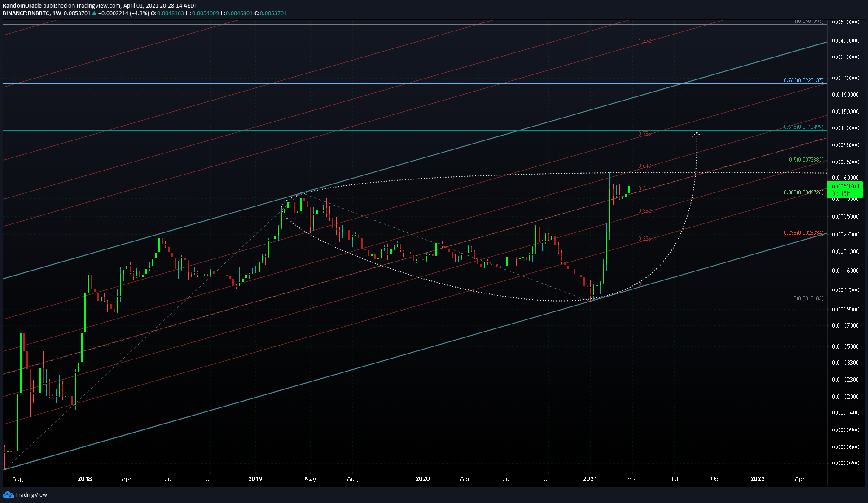Click the red channel 1.272 label

point(644,41)
